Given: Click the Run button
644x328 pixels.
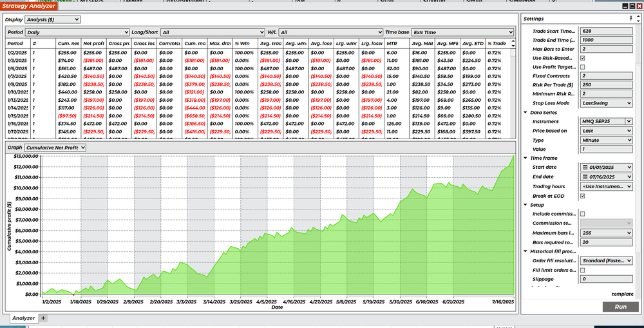Looking at the screenshot, I should tap(621, 307).
